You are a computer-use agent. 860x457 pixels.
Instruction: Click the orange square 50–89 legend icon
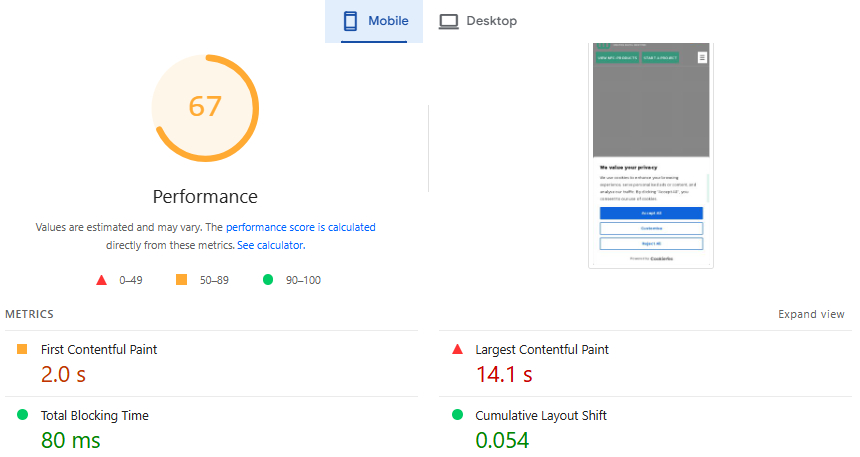[182, 280]
